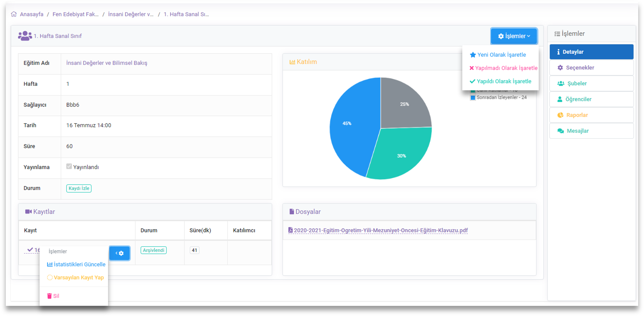Click the Şubeler group icon in sidebar

click(561, 84)
